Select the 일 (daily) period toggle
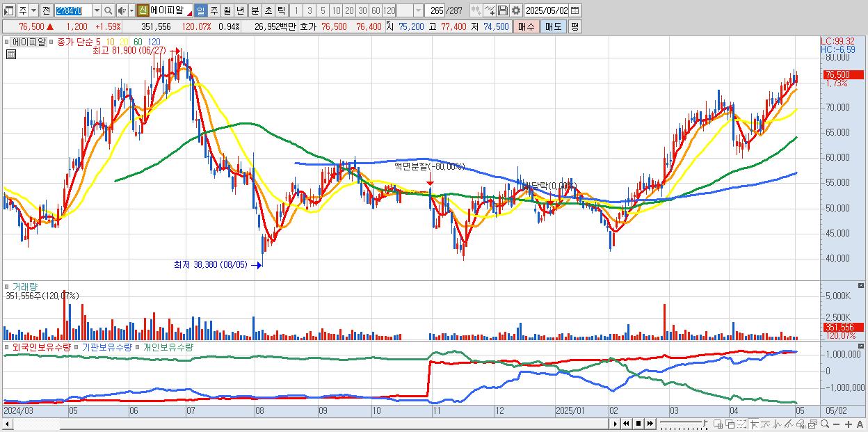 200,10
